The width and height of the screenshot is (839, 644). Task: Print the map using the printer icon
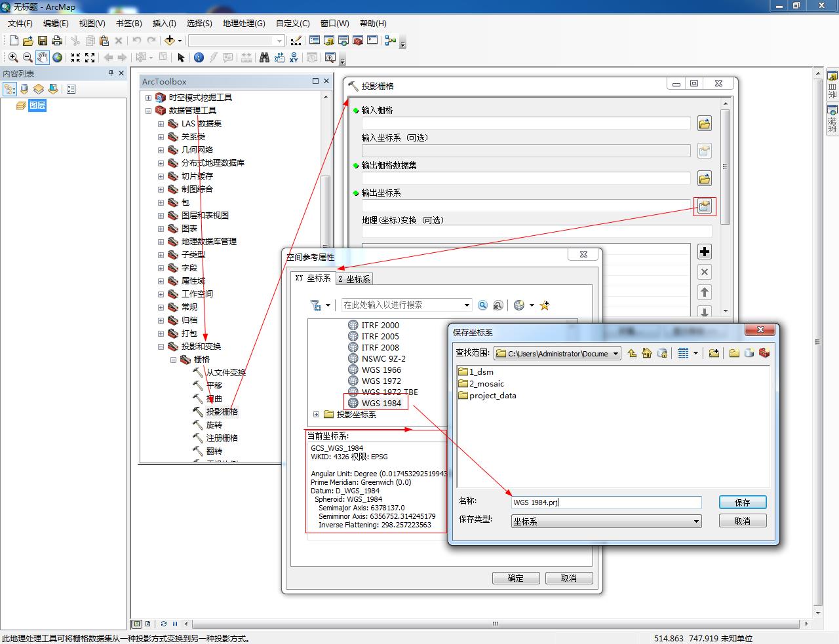pyautogui.click(x=56, y=41)
